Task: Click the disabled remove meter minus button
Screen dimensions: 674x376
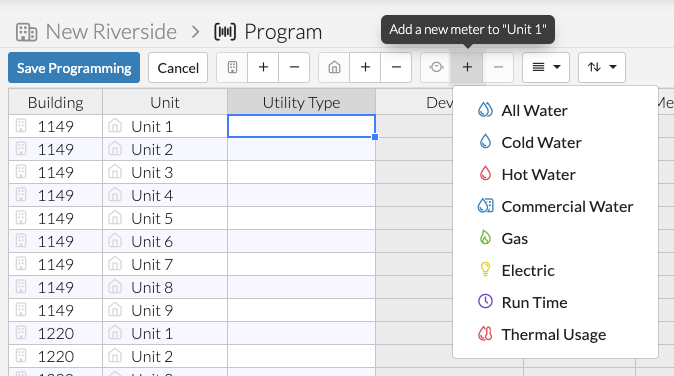Action: (x=498, y=67)
